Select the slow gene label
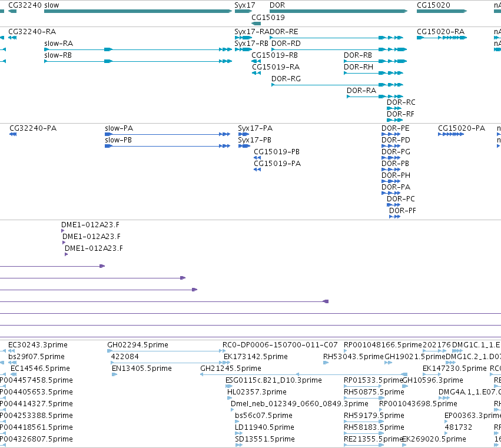Image resolution: width=501 pixels, height=448 pixels. pyautogui.click(x=51, y=5)
